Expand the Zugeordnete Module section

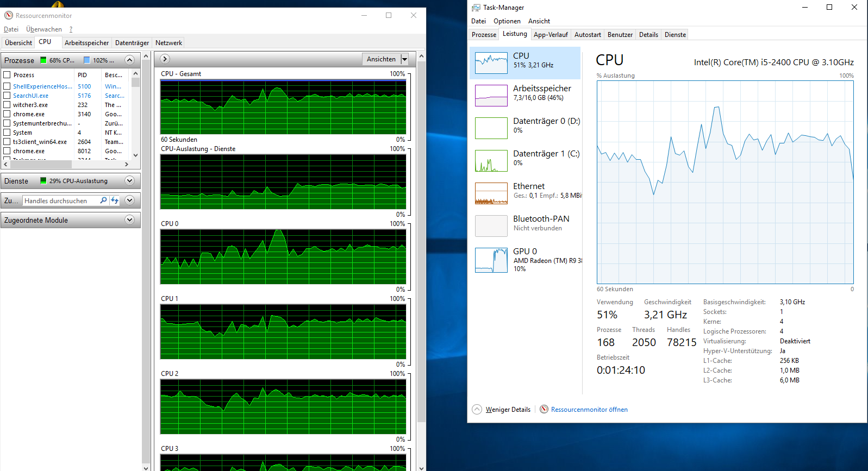(129, 220)
